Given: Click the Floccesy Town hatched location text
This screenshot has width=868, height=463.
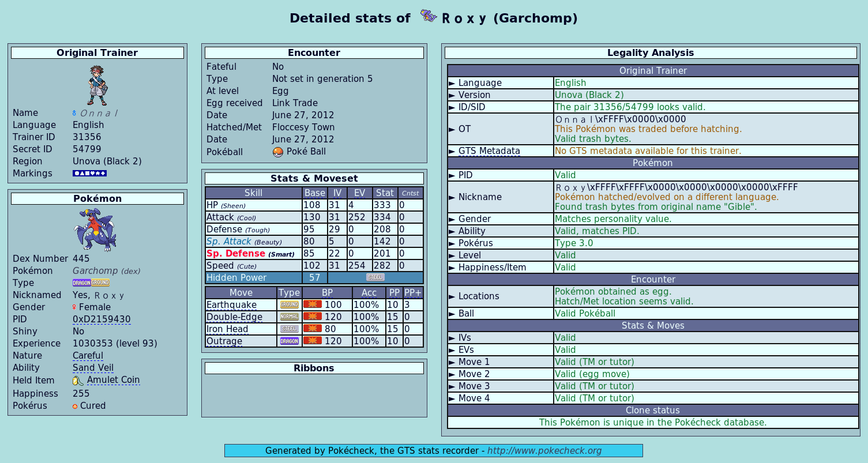Looking at the screenshot, I should pyautogui.click(x=303, y=127).
